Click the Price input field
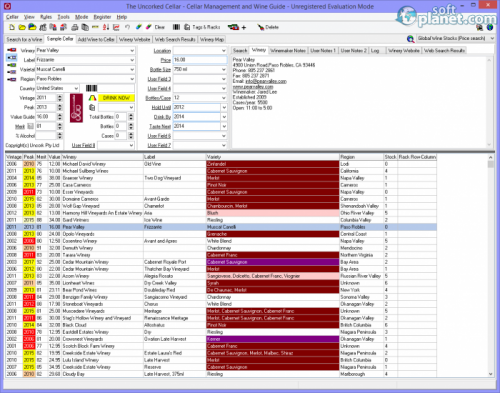This screenshot has height=393, width=500. (x=200, y=60)
